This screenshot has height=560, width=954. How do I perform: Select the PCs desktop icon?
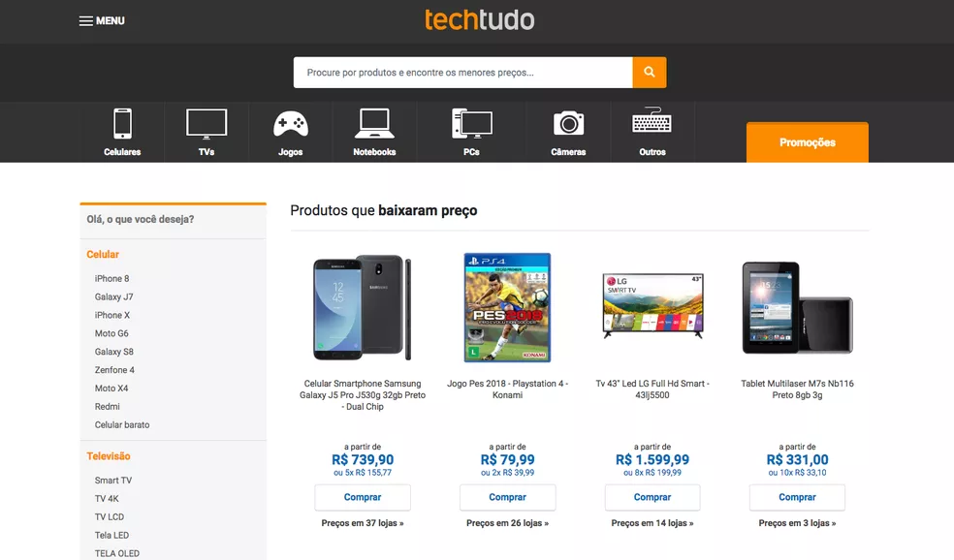tap(471, 124)
